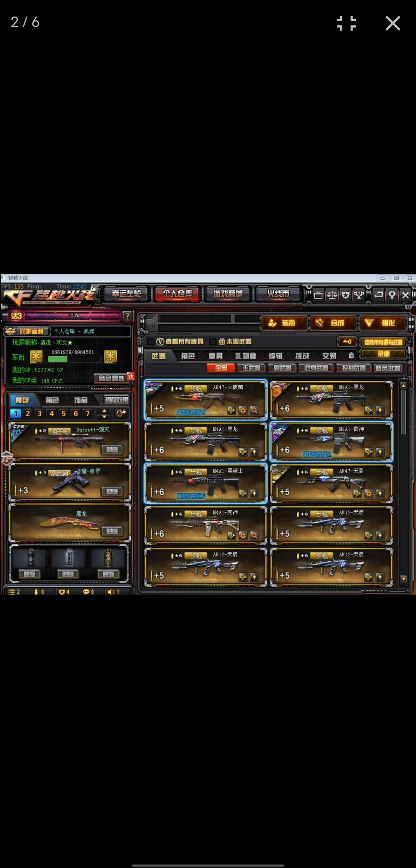Click the 合成 button
The image size is (416, 868).
tap(333, 323)
